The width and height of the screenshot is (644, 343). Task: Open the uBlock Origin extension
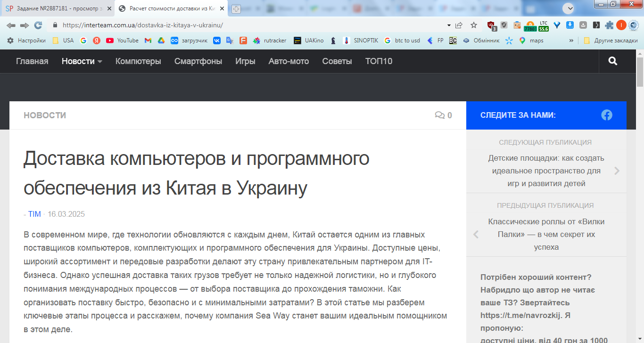tap(491, 25)
